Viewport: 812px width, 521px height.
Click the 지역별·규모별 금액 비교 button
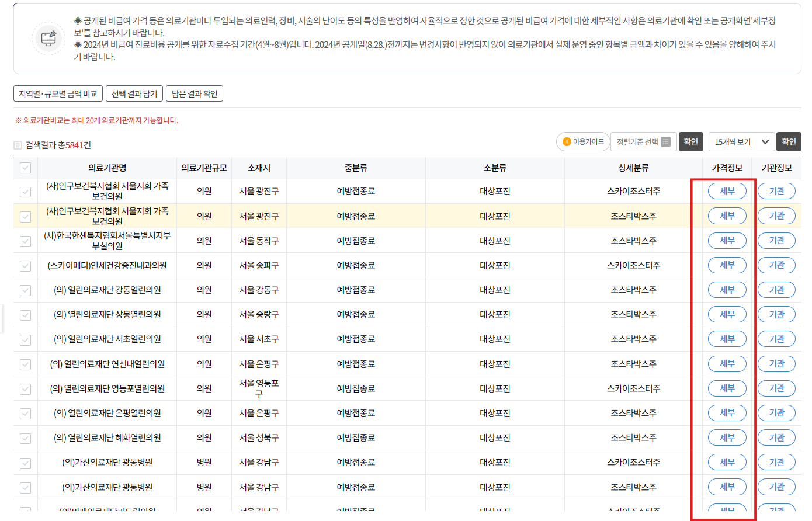[57, 93]
